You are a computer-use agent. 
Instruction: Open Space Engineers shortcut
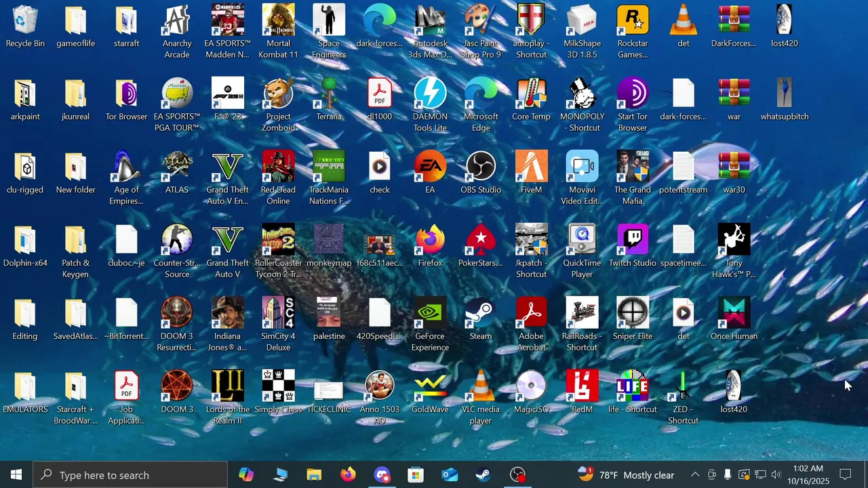coord(329,31)
